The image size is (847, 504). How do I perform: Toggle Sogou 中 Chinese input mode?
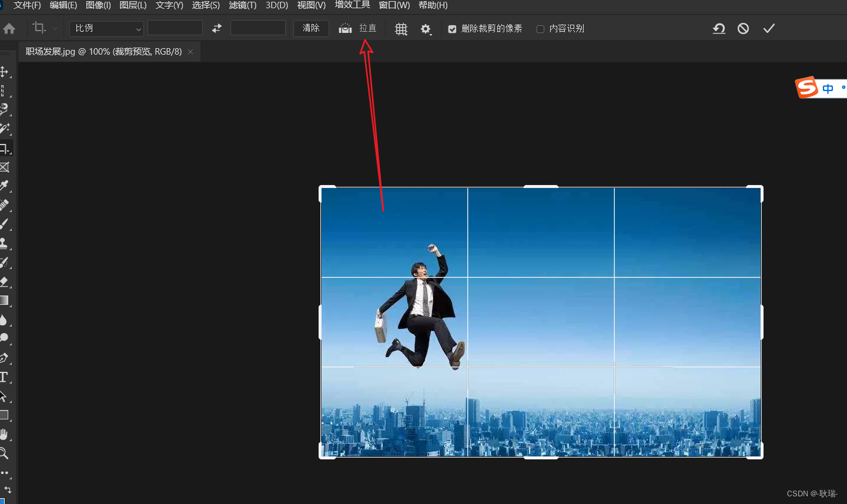click(828, 89)
